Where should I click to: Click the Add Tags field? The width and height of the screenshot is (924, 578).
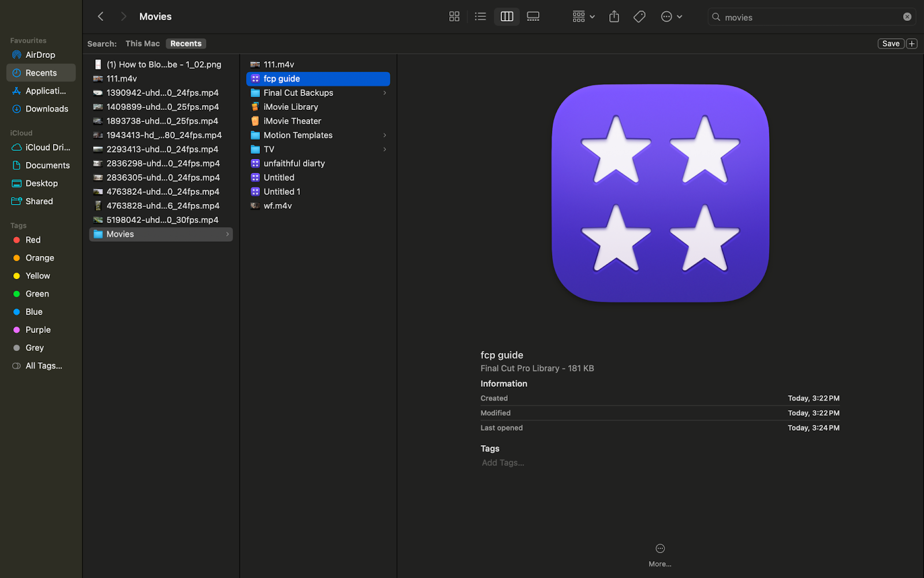pyautogui.click(x=503, y=462)
